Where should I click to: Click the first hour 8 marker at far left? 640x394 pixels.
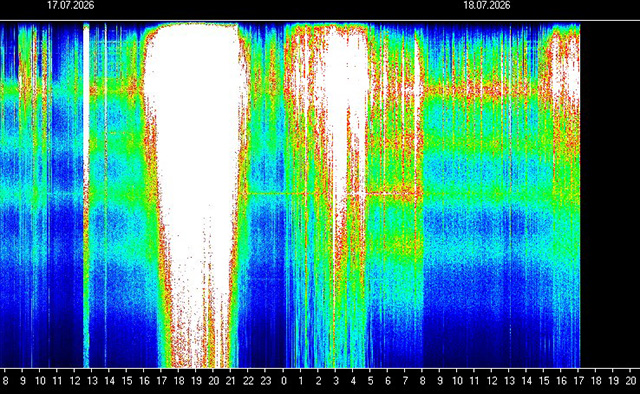(6, 381)
